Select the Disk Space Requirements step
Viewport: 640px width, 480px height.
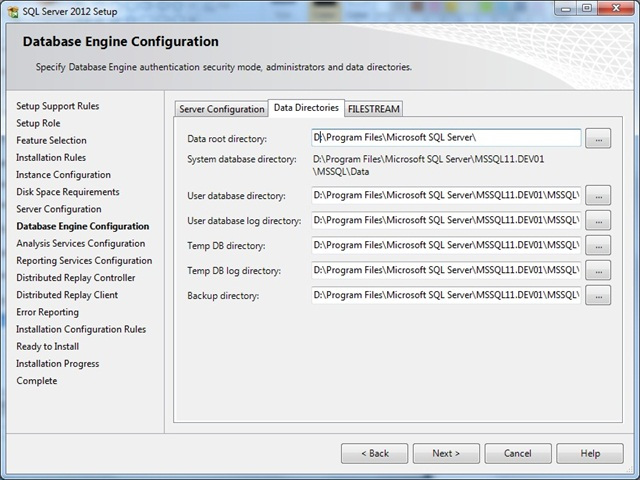(68, 192)
